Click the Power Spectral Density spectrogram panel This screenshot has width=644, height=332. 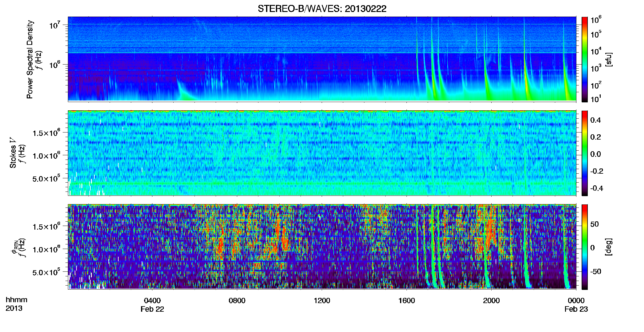(322, 59)
